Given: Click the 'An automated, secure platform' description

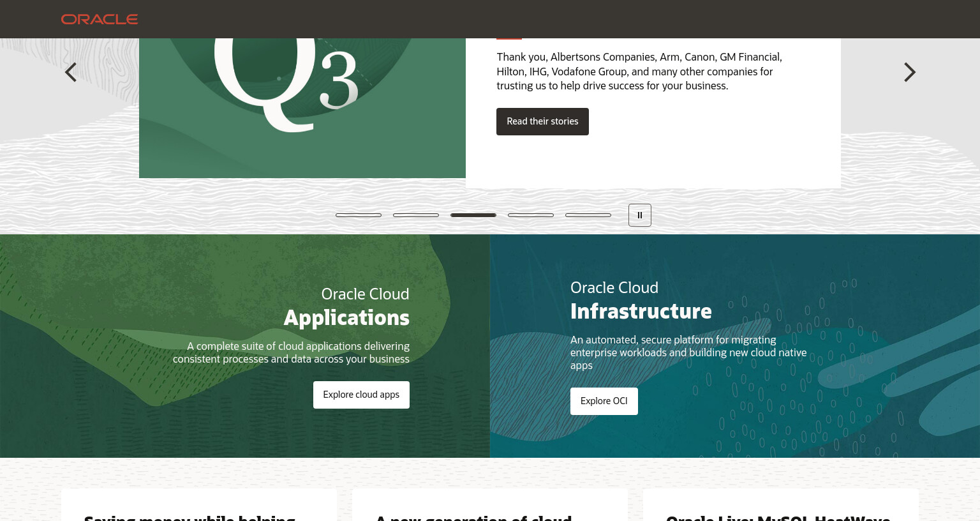Looking at the screenshot, I should click(x=688, y=352).
